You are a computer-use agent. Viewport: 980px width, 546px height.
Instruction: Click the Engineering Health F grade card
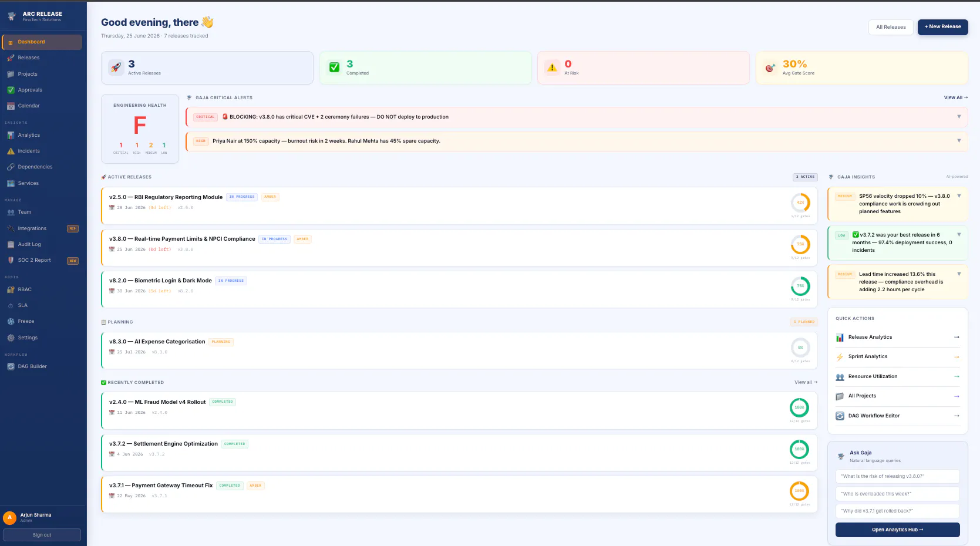(140, 129)
